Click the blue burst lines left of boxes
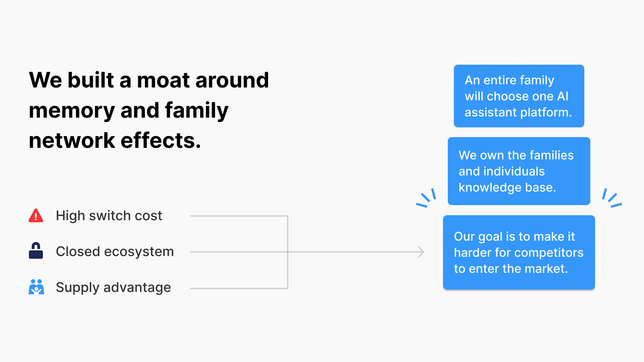644x362 pixels. pyautogui.click(x=426, y=198)
